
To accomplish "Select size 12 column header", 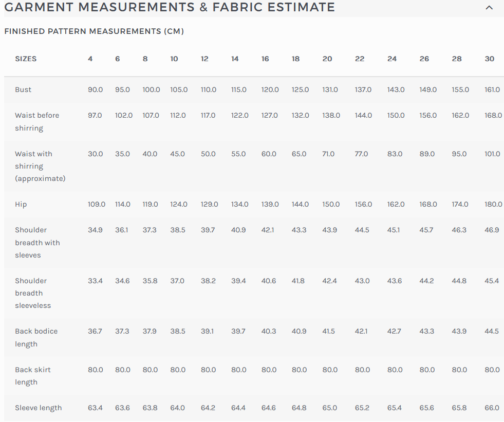I will pos(204,59).
